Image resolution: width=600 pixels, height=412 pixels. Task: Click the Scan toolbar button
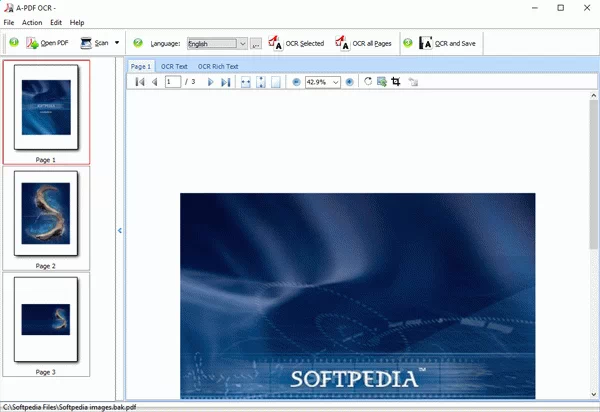click(x=94, y=43)
